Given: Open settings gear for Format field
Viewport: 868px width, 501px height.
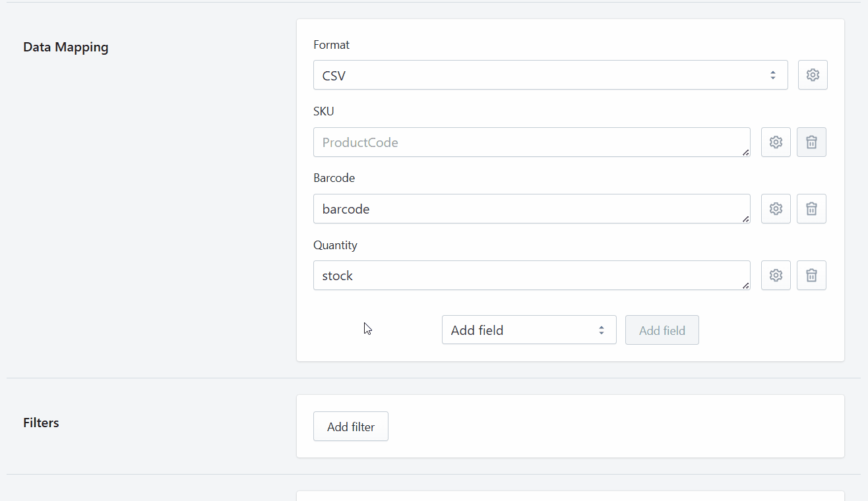Looking at the screenshot, I should coord(813,75).
